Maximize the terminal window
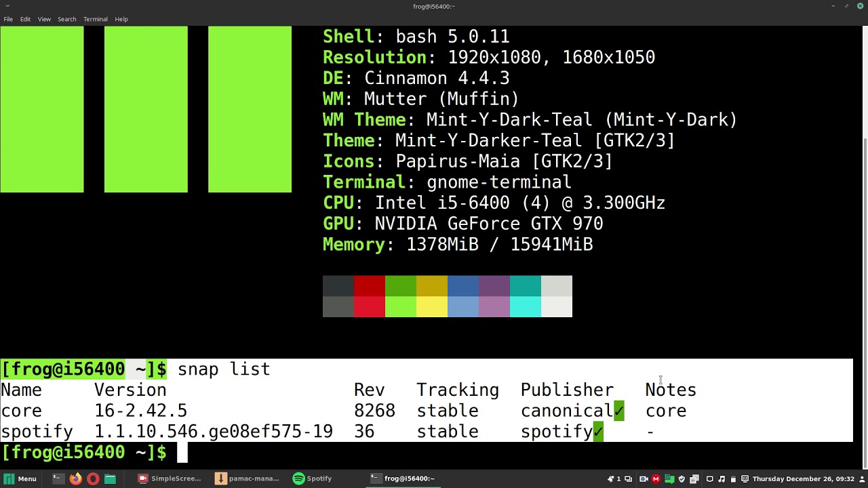This screenshot has width=868, height=488. pyautogui.click(x=846, y=6)
